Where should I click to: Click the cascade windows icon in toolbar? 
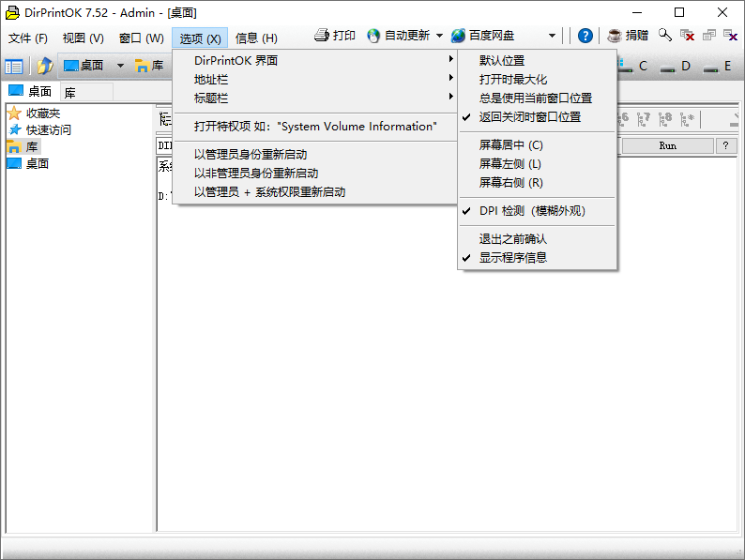[709, 35]
